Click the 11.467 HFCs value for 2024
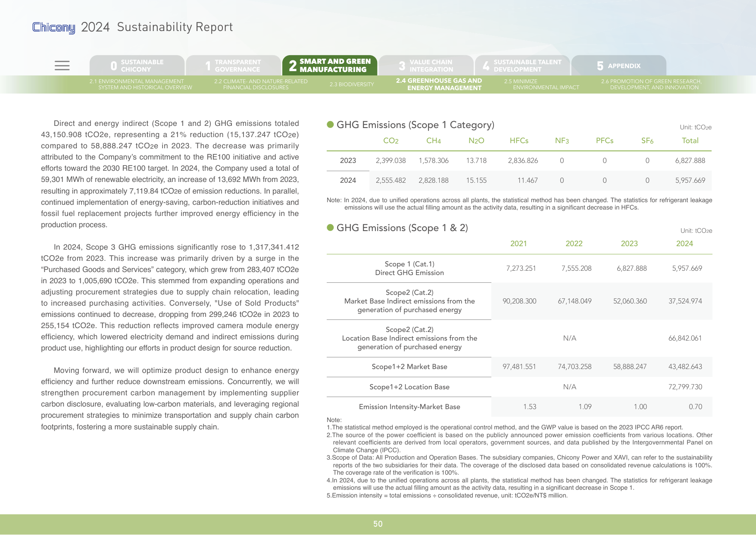This screenshot has height=535, width=756. click(x=528, y=181)
